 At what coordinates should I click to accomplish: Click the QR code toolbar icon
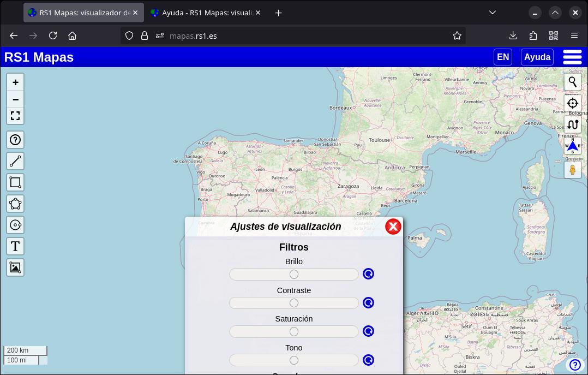[554, 35]
